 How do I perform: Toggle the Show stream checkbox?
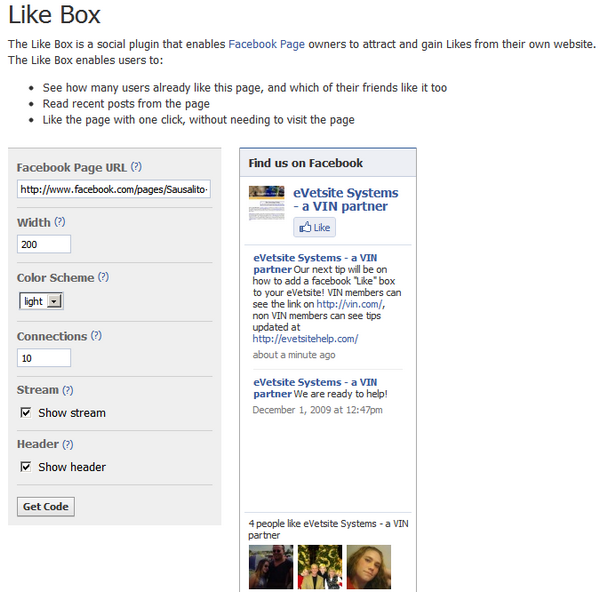point(26,413)
